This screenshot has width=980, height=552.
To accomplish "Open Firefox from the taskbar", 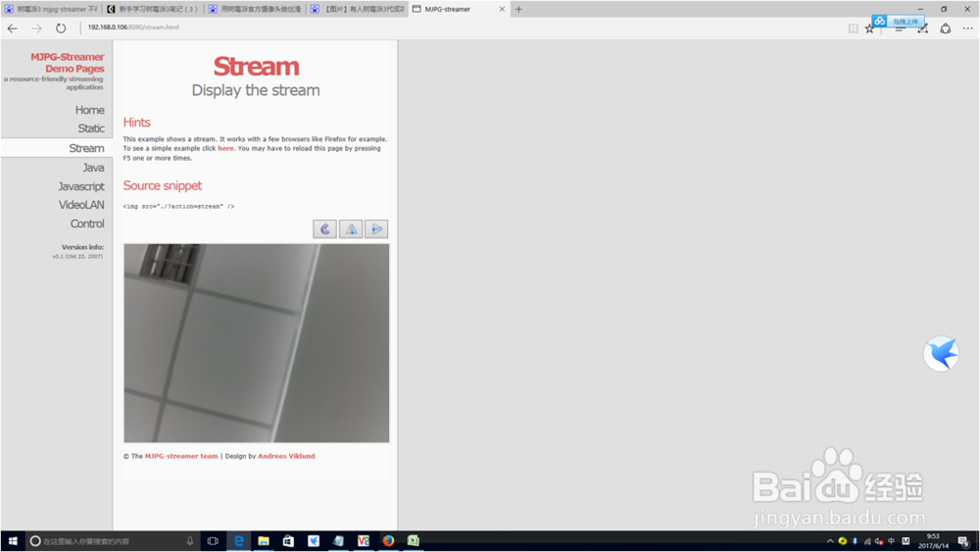I will pyautogui.click(x=388, y=541).
